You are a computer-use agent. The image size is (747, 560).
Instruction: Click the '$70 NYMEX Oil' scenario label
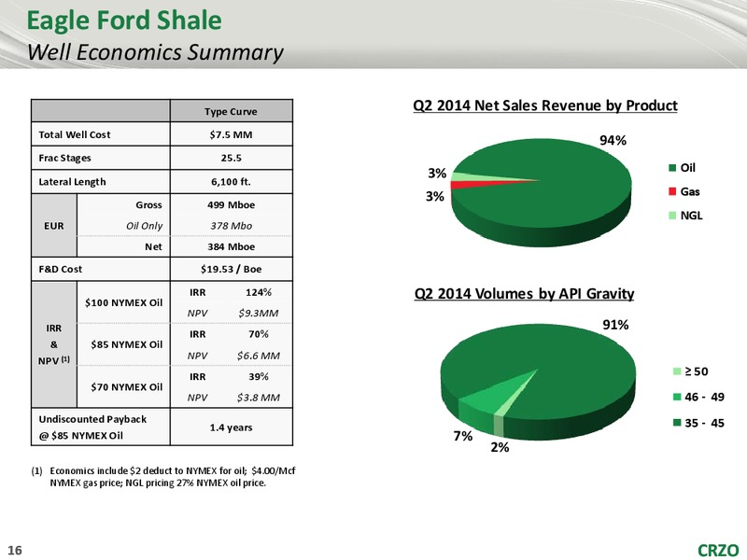click(127, 387)
